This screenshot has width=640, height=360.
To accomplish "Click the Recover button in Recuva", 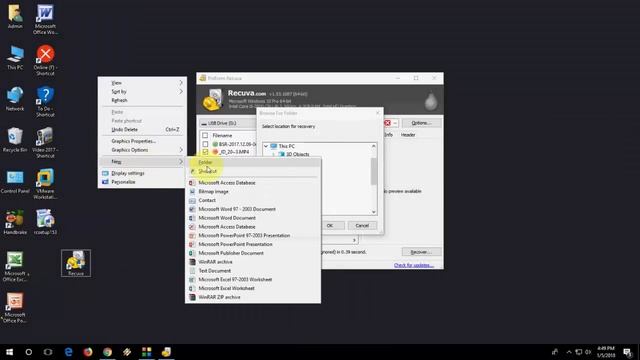I will [421, 252].
